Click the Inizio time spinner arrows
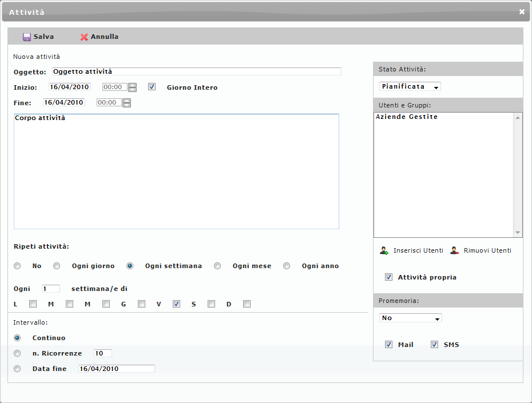 (x=132, y=87)
